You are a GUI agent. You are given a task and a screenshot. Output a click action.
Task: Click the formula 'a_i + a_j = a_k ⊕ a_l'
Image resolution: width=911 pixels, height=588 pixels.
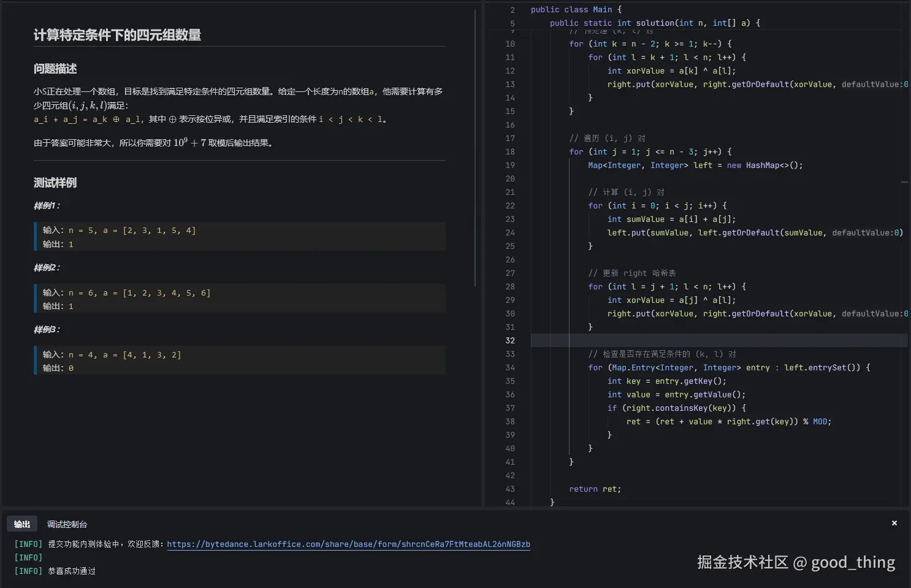coord(87,119)
